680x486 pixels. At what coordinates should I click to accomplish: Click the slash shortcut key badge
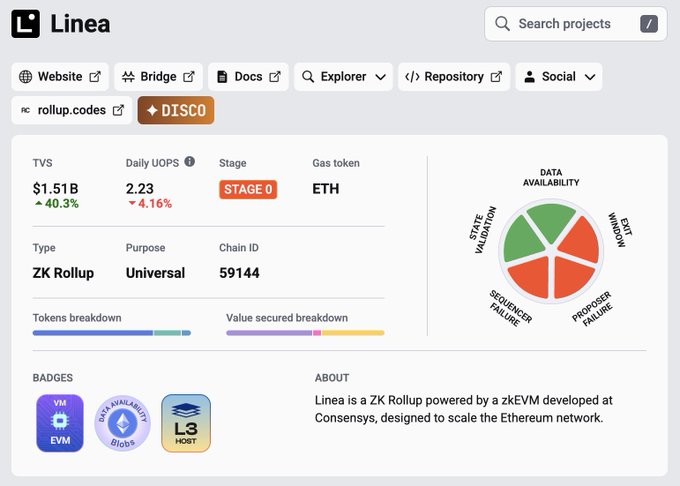click(x=649, y=24)
